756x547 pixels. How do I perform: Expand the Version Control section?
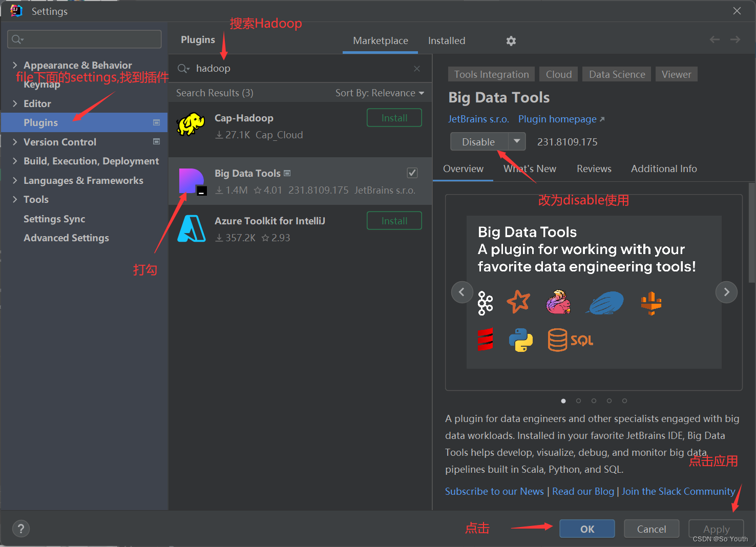pos(15,142)
